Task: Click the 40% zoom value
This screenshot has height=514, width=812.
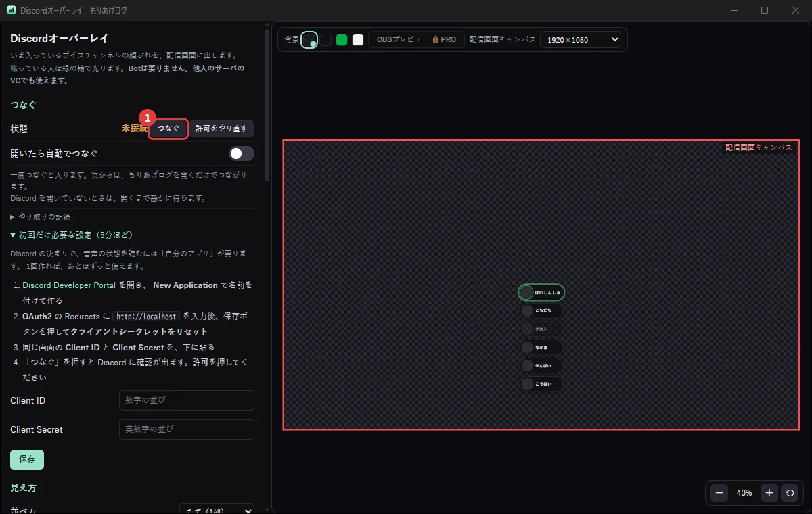Action: tap(744, 493)
